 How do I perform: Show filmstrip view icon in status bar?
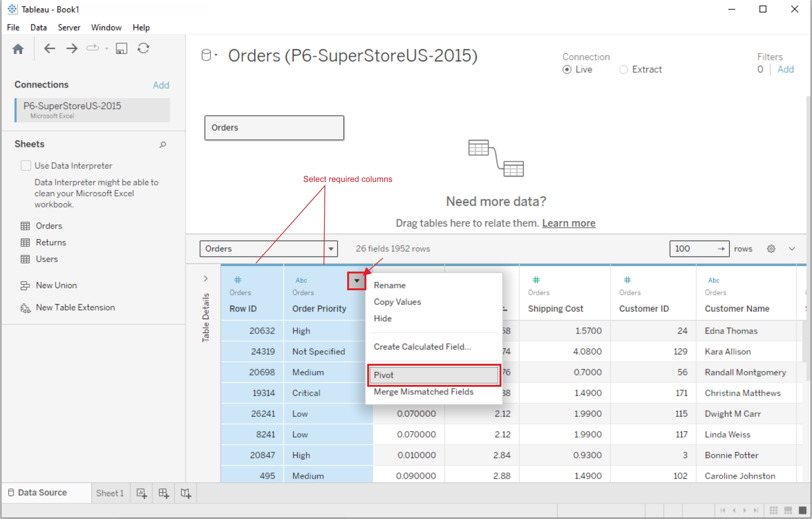[x=788, y=510]
